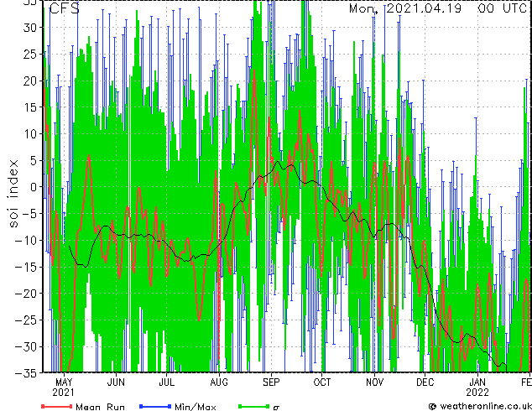The image size is (532, 411).
Task: Click the '-5' y-axis tick label
Action: pos(29,214)
